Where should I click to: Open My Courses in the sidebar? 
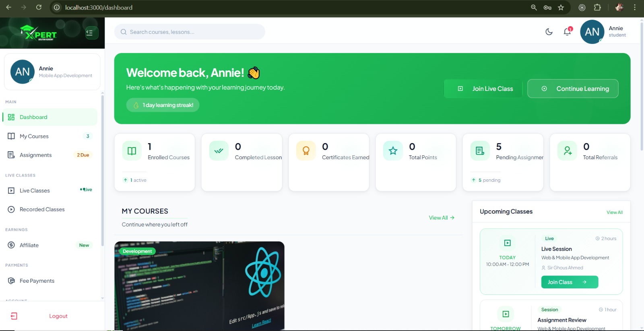pyautogui.click(x=50, y=136)
